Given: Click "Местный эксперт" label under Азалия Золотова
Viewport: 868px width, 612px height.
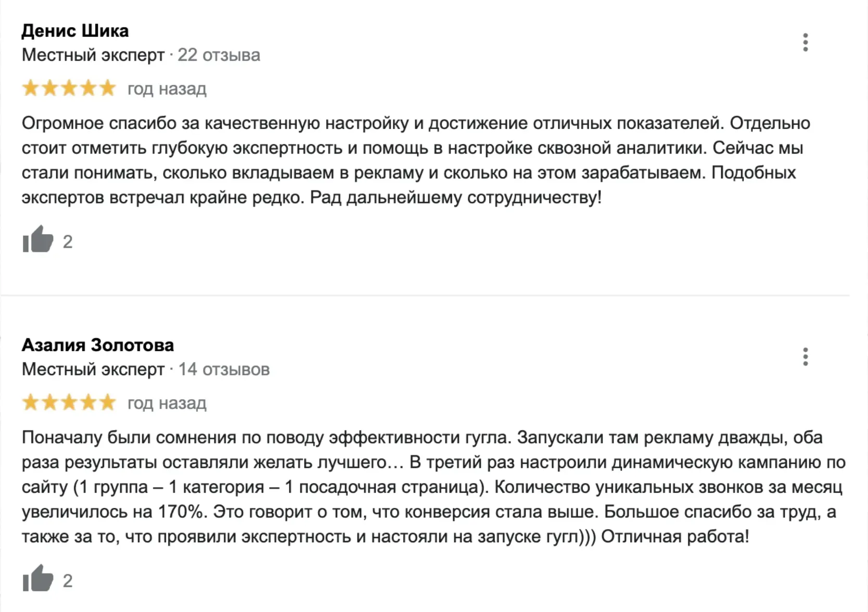Looking at the screenshot, I should 93,369.
